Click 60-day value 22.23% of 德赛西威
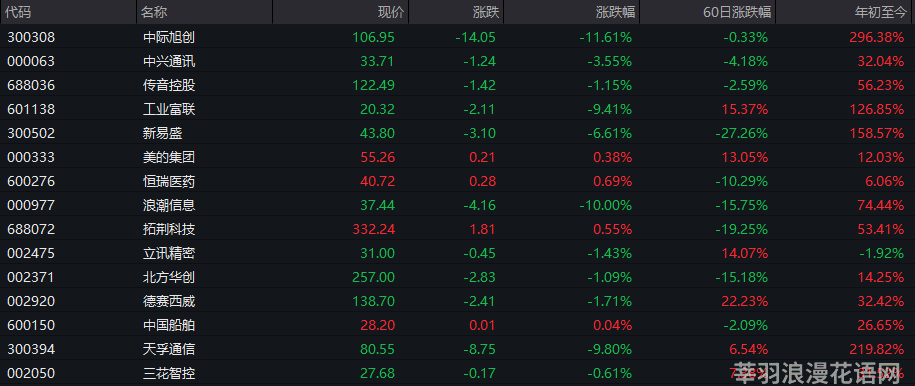Viewport: 915px width, 386px height. [x=745, y=301]
